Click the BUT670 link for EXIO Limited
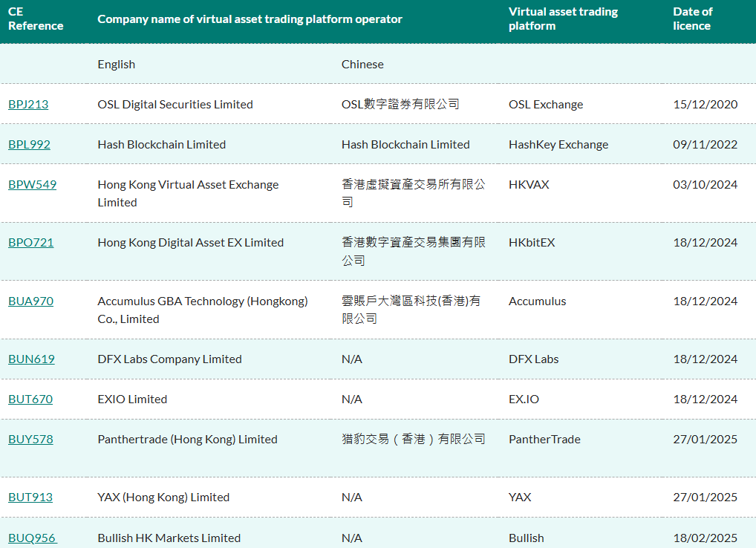Image resolution: width=756 pixels, height=548 pixels. point(30,399)
